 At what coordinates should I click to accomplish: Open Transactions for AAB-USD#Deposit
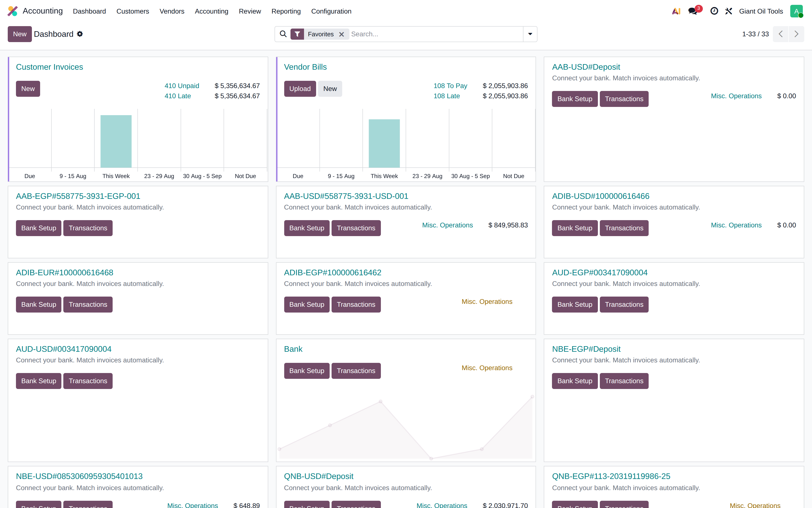624,99
